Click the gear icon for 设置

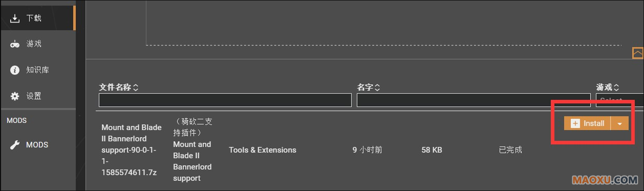click(15, 96)
